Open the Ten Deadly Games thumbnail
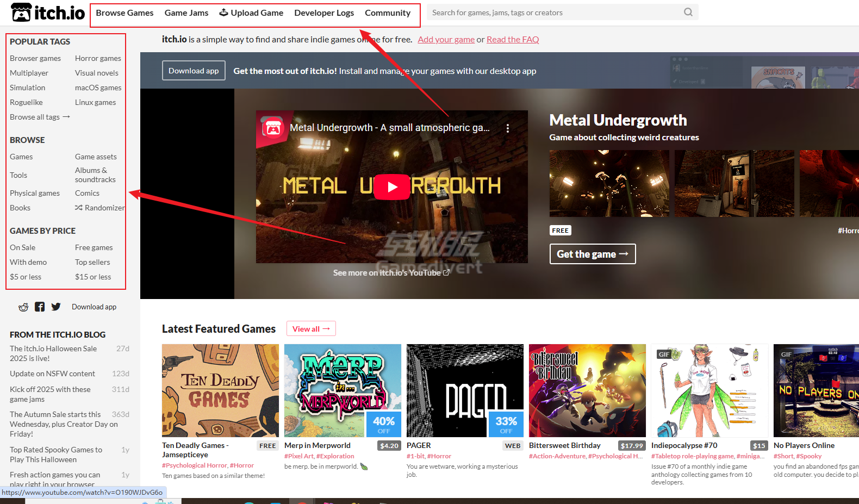The height and width of the screenshot is (504, 859). tap(220, 390)
